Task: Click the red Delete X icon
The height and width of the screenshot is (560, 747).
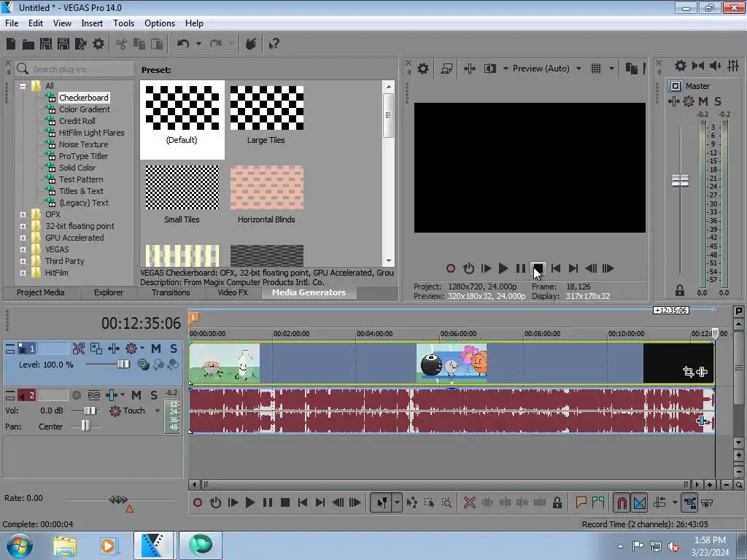Action: point(469,502)
